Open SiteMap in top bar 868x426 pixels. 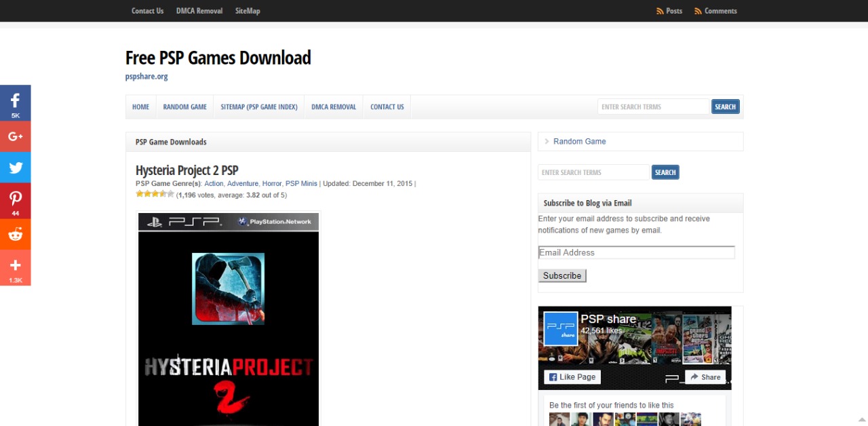tap(248, 11)
